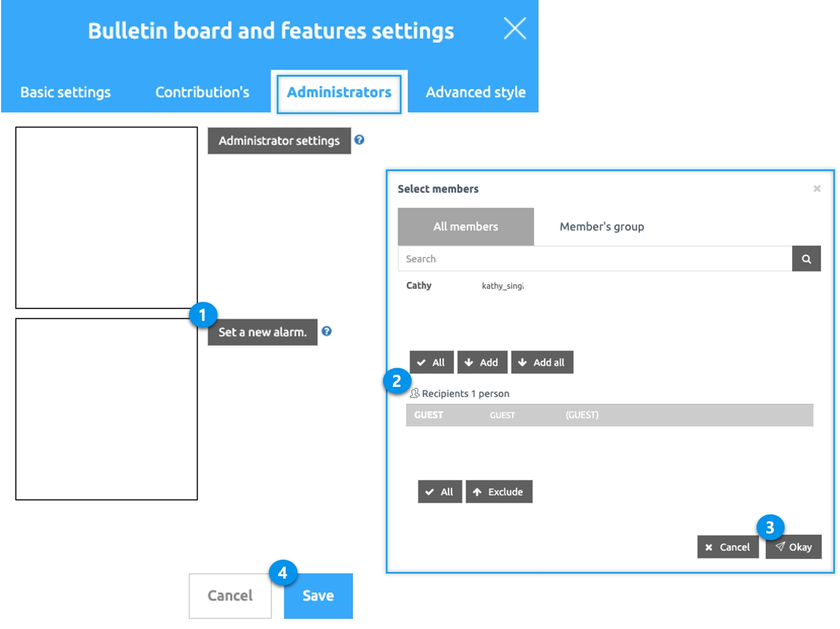This screenshot has height=629, width=840.
Task: Focus the member Search field
Action: tap(595, 259)
